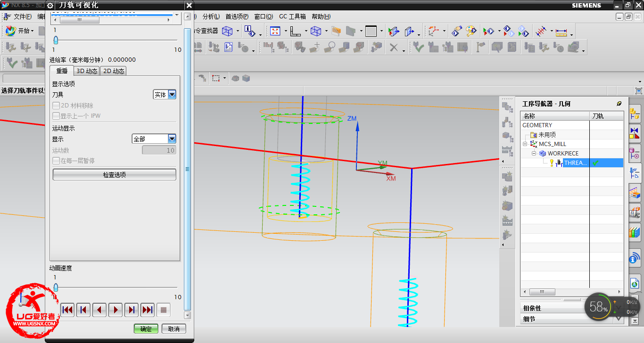The height and width of the screenshot is (343, 644).
Task: Click the gear icon in Tool Path Visualization title
Action: (50, 6)
